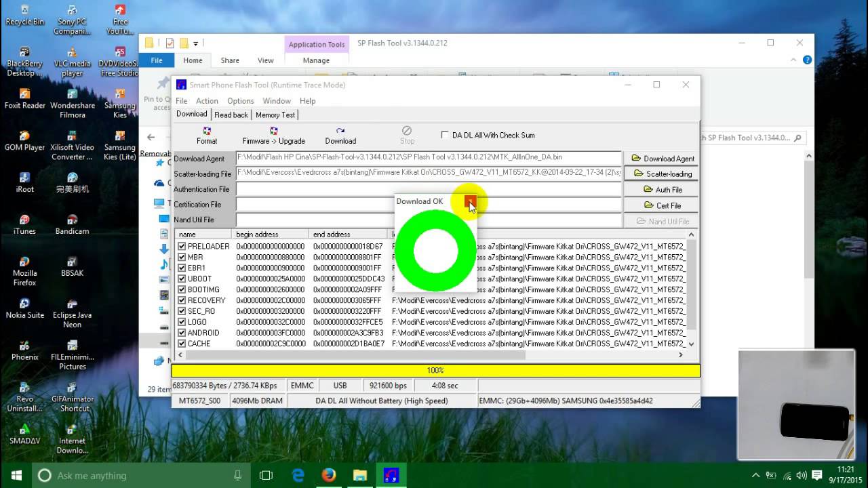Screen dimensions: 868x488
Task: Uncheck the LOGO partition checkbox
Action: point(182,322)
